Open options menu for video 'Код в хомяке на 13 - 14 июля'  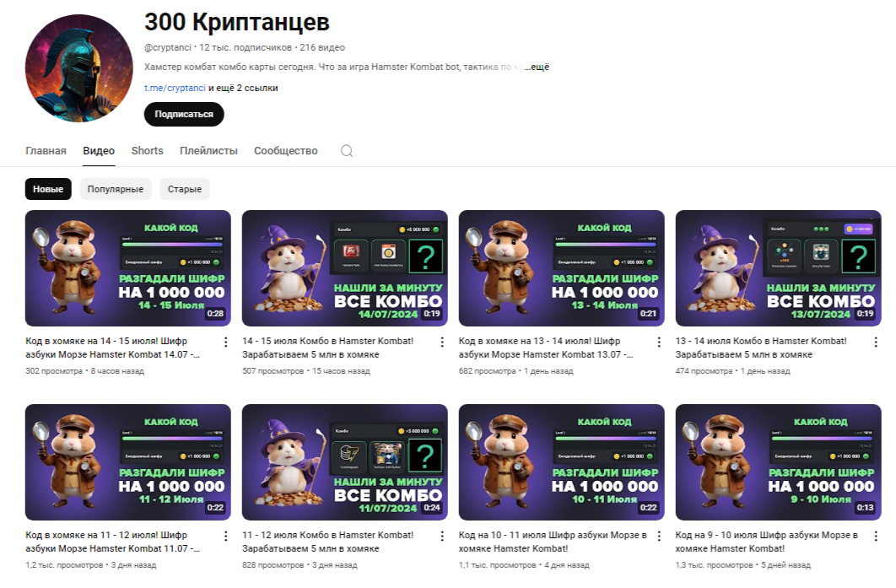[659, 342]
